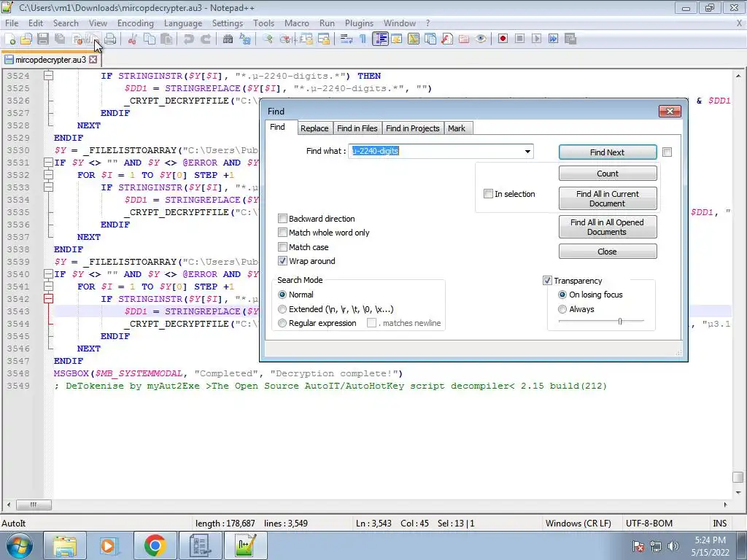Viewport: 747px width, 560px height.
Task: Cut selection using the scissors icon
Action: point(133,39)
